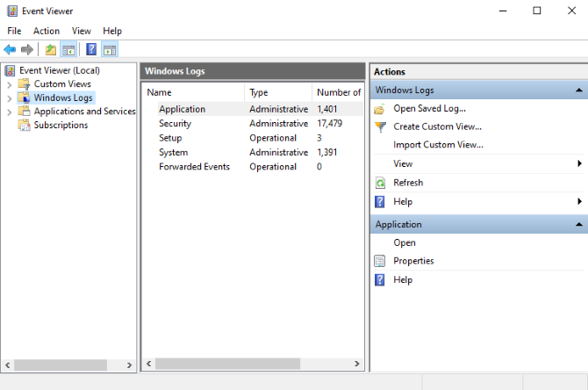Expand Applications and Services Logs node

(x=10, y=112)
